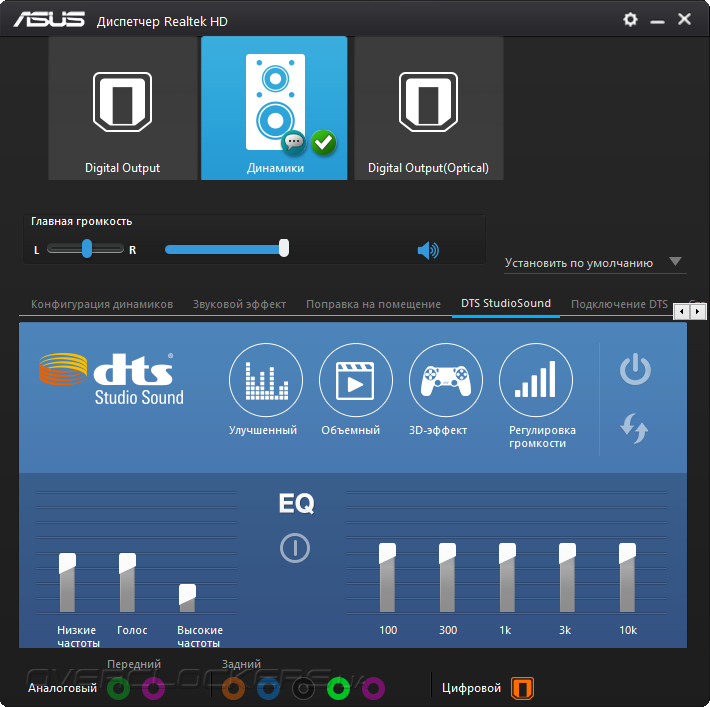Image resolution: width=710 pixels, height=707 pixels.
Task: Click rear pink audio jack
Action: pos(373,688)
